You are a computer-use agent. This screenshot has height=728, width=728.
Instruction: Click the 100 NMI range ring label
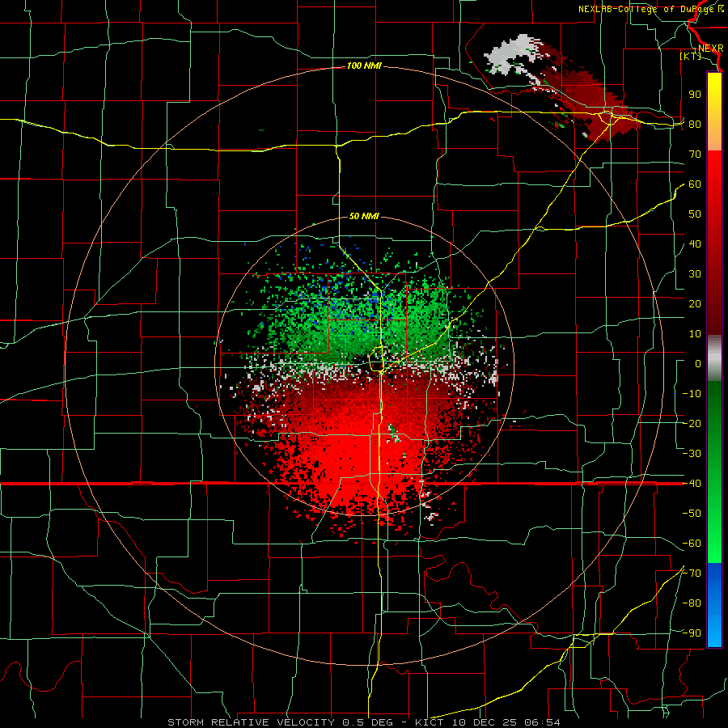(364, 66)
